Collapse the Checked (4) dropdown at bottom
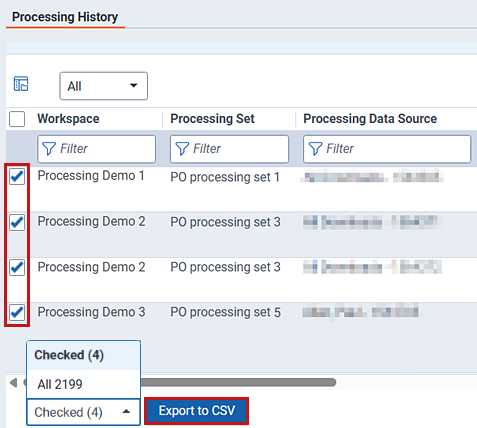This screenshot has height=428, width=477. point(83,412)
